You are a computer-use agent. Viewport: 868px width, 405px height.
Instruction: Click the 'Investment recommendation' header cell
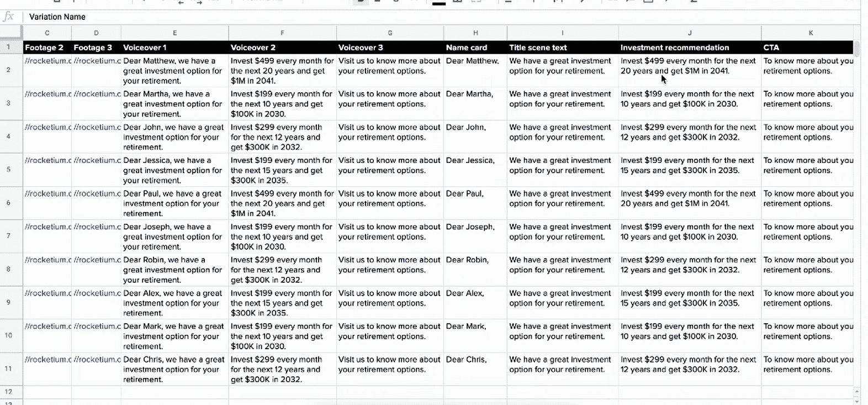tap(690, 48)
